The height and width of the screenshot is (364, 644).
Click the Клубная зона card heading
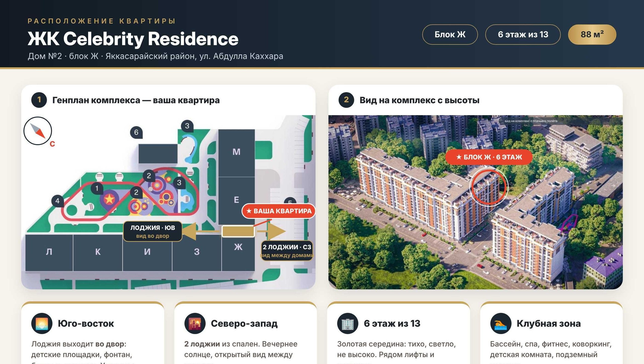point(548,323)
